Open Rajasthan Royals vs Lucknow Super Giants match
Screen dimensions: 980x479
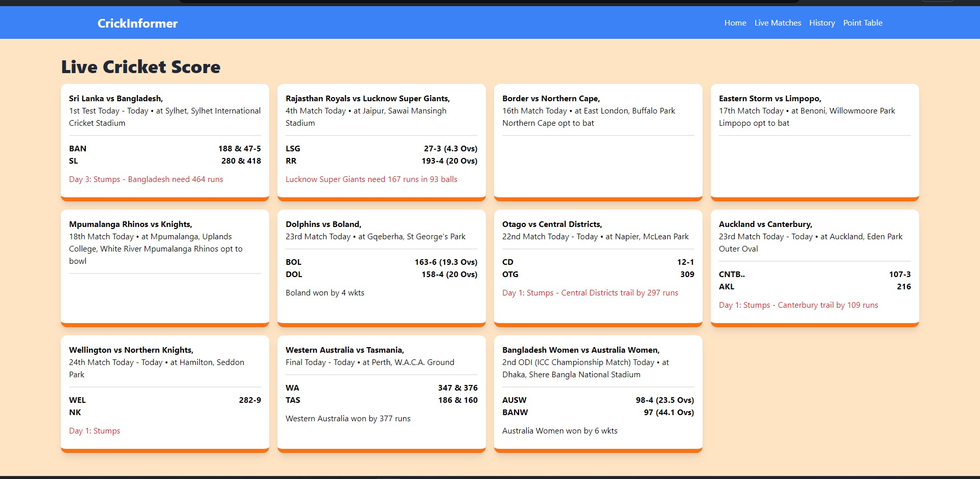coord(381,141)
